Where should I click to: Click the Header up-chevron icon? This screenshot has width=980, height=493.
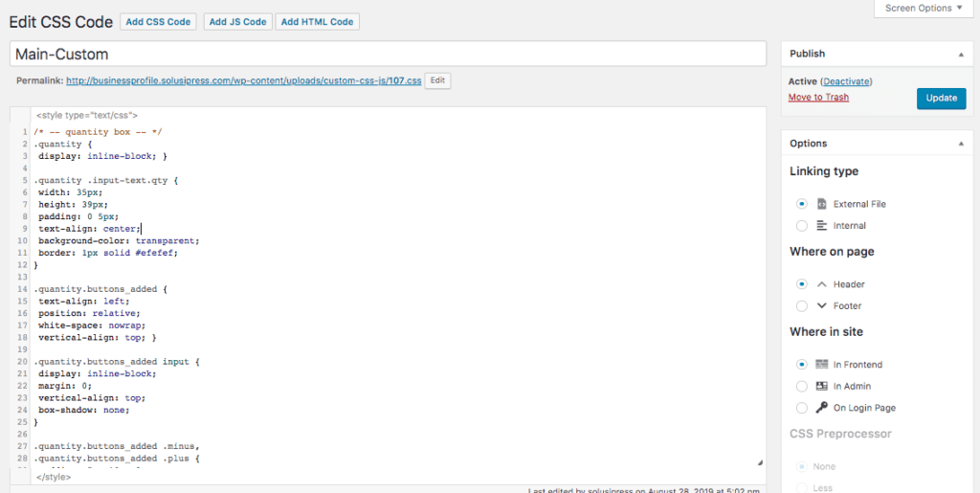point(821,284)
